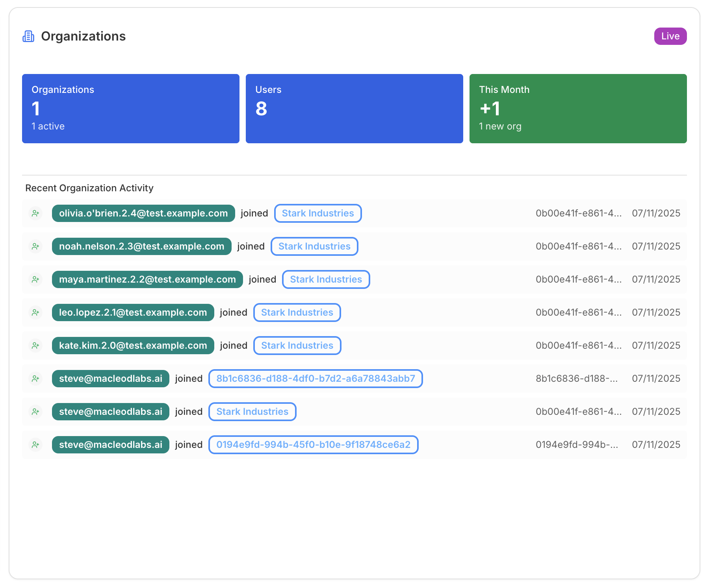Open the Organizations stat card
This screenshot has height=588, width=709.
(x=130, y=109)
